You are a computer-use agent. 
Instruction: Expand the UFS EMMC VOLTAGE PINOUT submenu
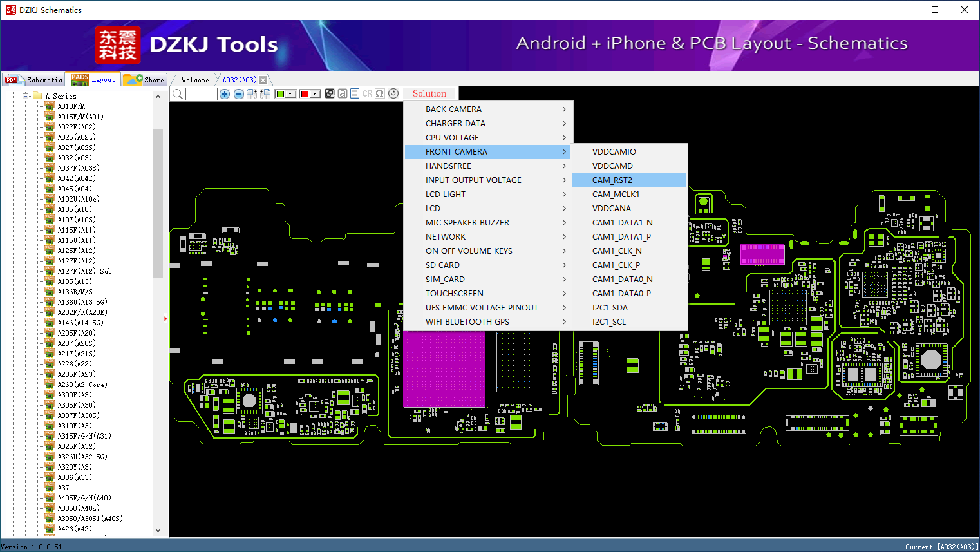489,308
